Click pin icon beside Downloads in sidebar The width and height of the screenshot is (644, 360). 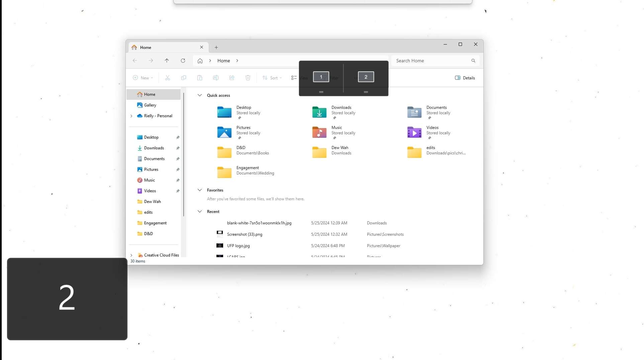click(178, 148)
